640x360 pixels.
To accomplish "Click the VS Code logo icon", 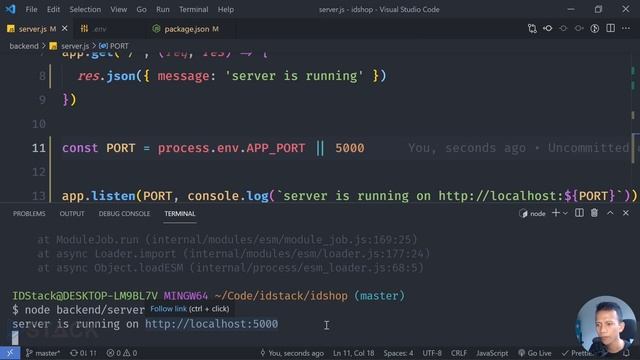I will (10, 9).
